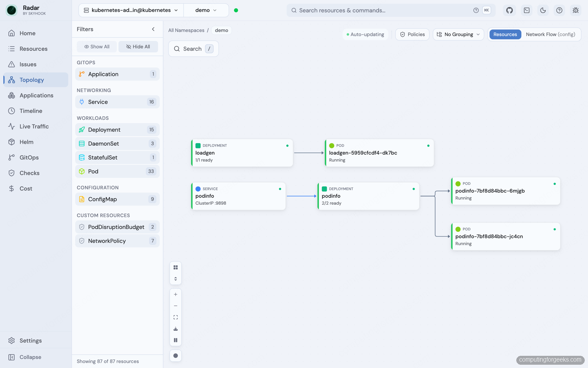
Task: Fit topology view to screen
Action: point(176,317)
